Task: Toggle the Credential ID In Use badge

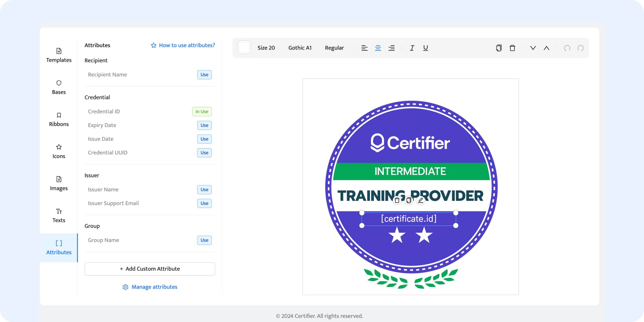Action: click(202, 112)
